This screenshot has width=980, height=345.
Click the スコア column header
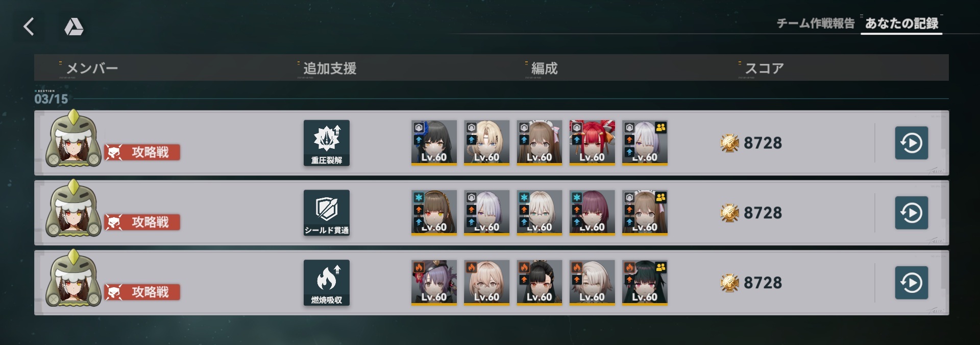(x=764, y=68)
